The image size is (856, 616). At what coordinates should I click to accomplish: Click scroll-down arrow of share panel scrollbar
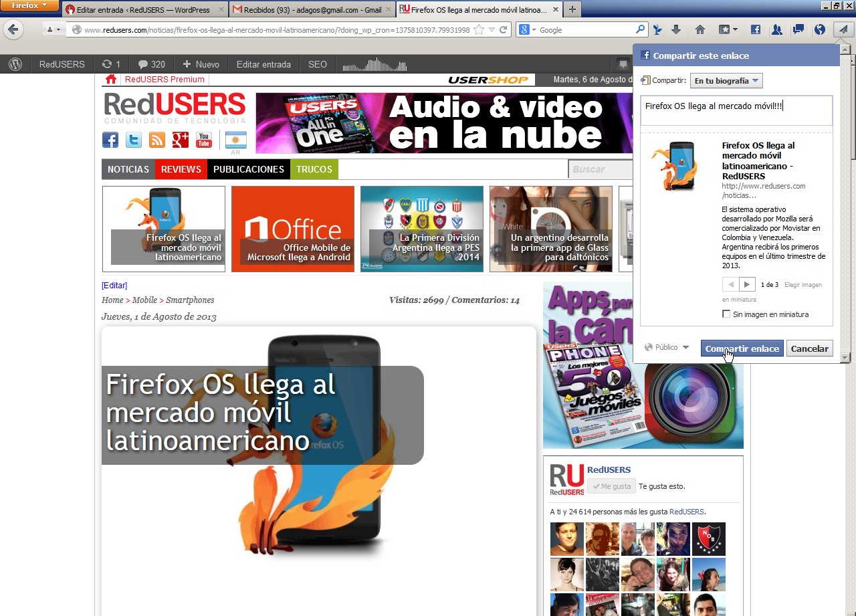[x=845, y=358]
